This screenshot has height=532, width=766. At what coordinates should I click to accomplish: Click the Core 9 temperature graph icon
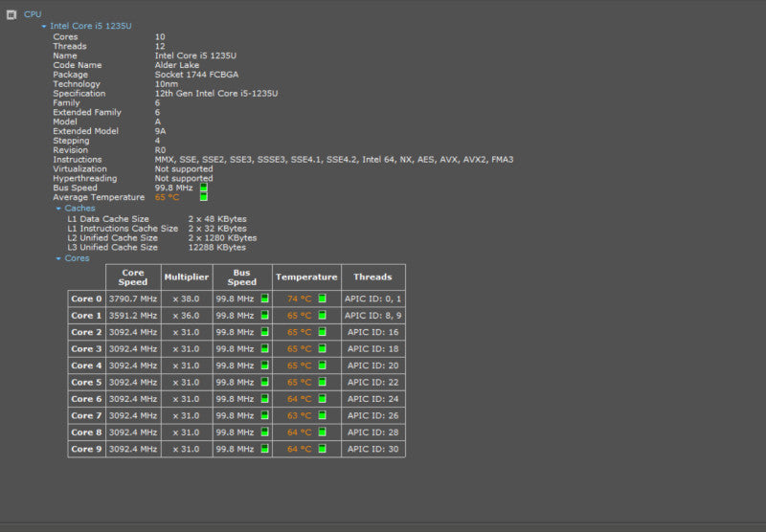(323, 449)
